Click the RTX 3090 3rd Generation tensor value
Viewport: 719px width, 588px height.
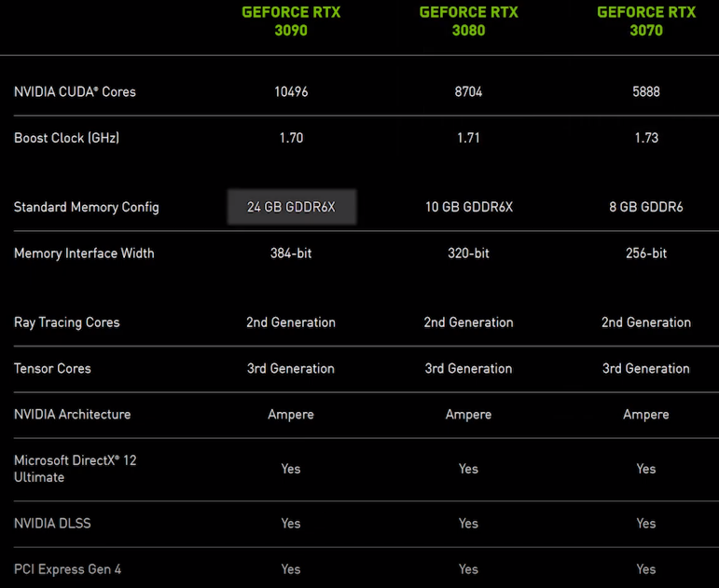tap(291, 368)
